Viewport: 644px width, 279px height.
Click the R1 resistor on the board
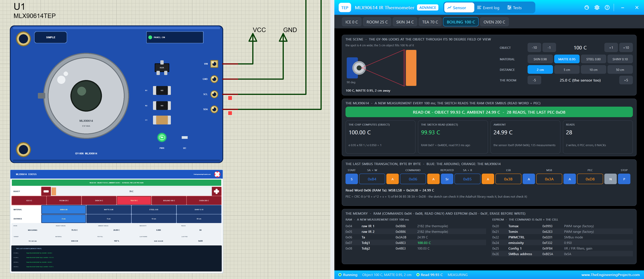(162, 90)
